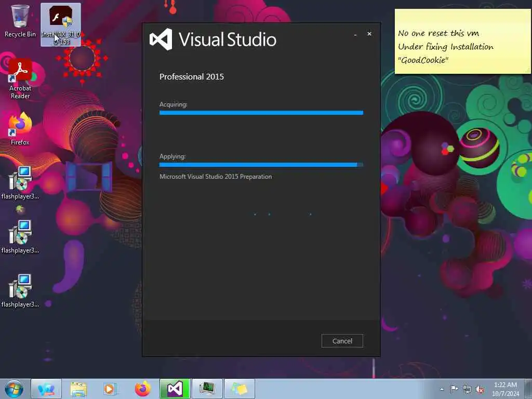Cancel the Visual Studio installation

342,341
